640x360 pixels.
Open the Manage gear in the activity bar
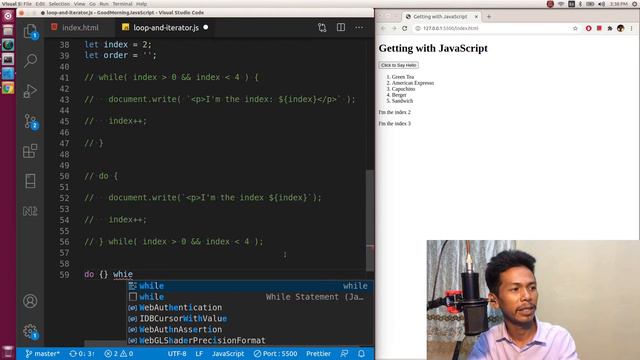coord(30,331)
